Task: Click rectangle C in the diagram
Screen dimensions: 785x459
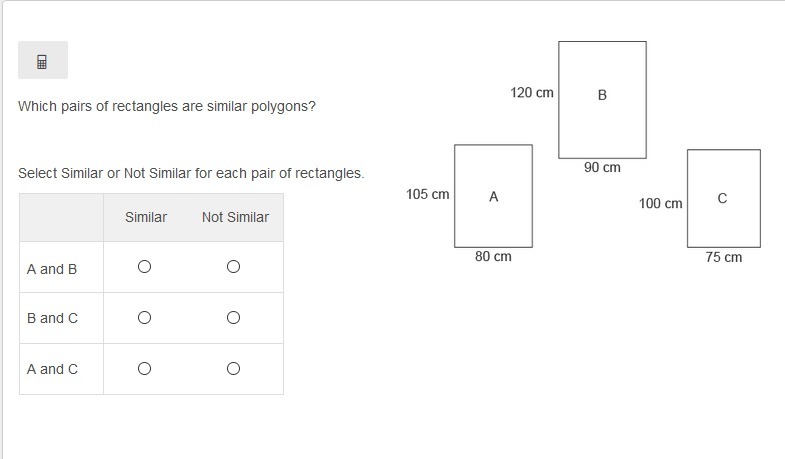Action: [x=723, y=198]
